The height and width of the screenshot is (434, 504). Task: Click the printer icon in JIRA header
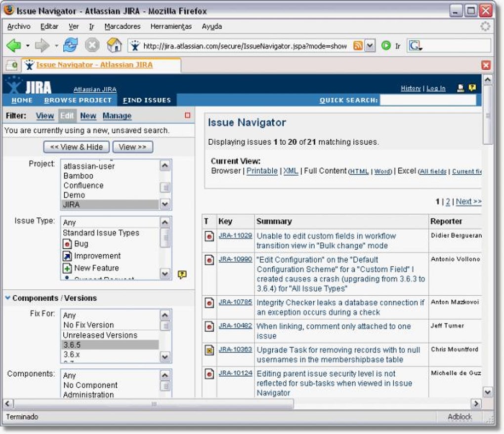(x=461, y=88)
